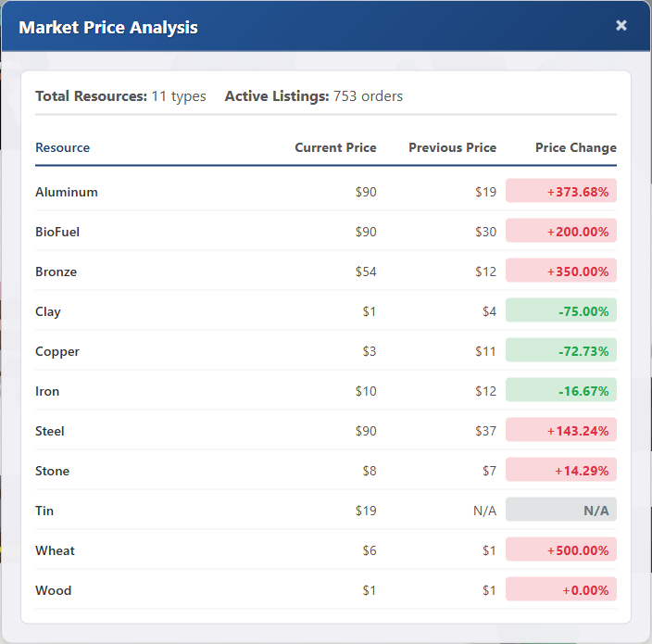Click Clay's -75.00% price change badge
The image size is (652, 644).
click(x=561, y=311)
